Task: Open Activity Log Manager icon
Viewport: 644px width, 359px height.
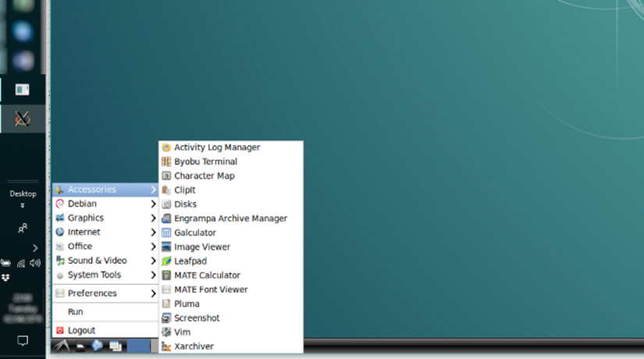Action: (x=166, y=148)
